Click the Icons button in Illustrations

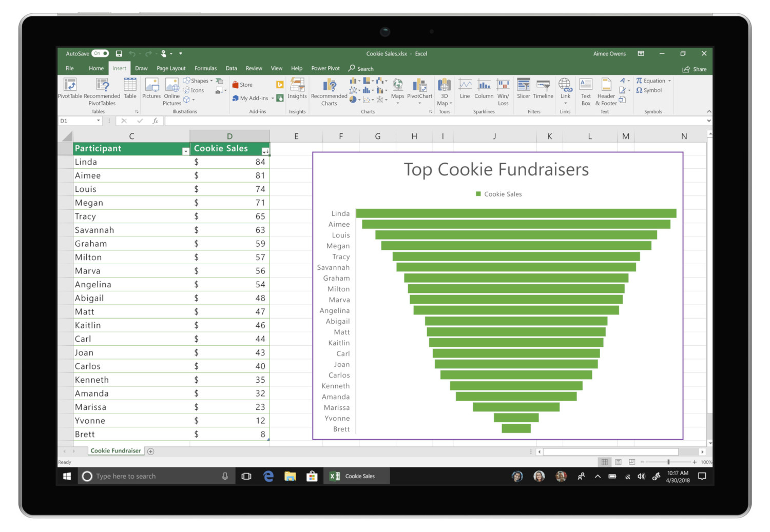pyautogui.click(x=194, y=90)
